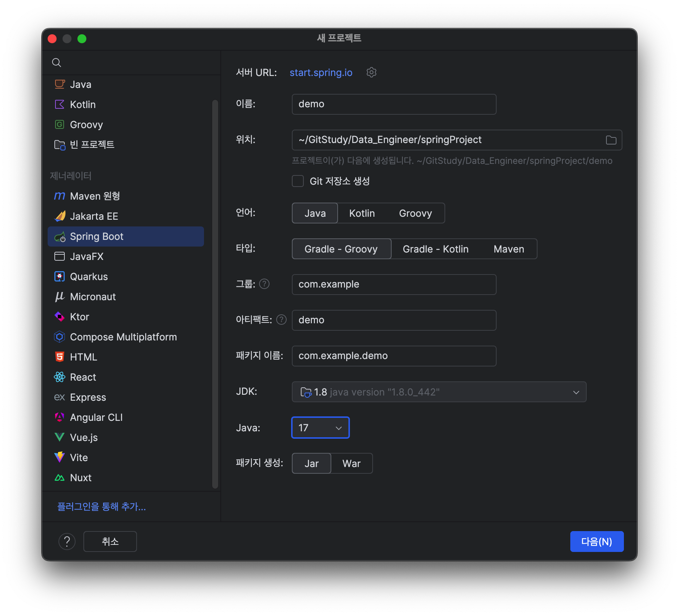The image size is (679, 616).
Task: Enable the Git repository creation checkbox
Action: [298, 181]
